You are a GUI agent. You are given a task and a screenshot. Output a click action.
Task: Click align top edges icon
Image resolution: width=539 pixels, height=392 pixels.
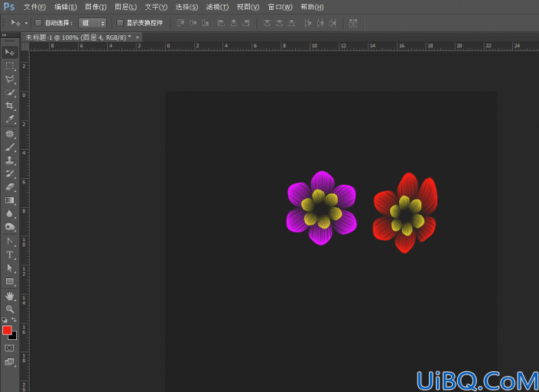tap(180, 23)
